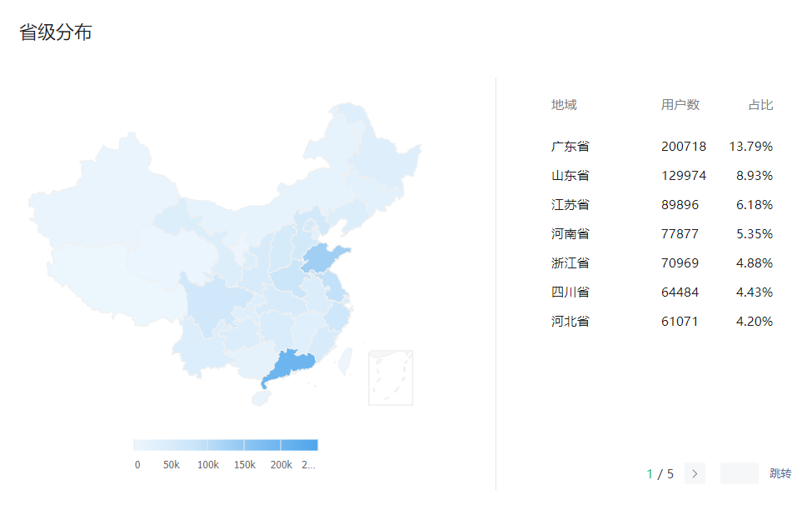812x515 pixels.
Task: Select 河北省 row label in table
Action: coord(570,321)
